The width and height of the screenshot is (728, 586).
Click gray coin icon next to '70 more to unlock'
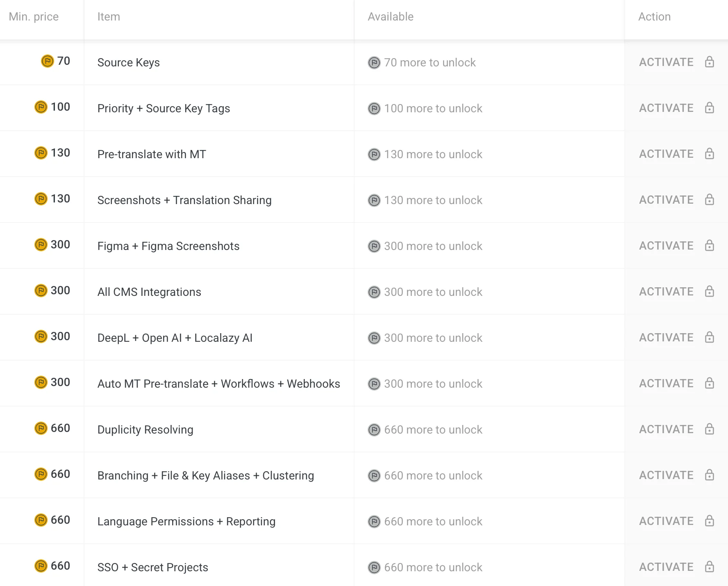coord(374,63)
